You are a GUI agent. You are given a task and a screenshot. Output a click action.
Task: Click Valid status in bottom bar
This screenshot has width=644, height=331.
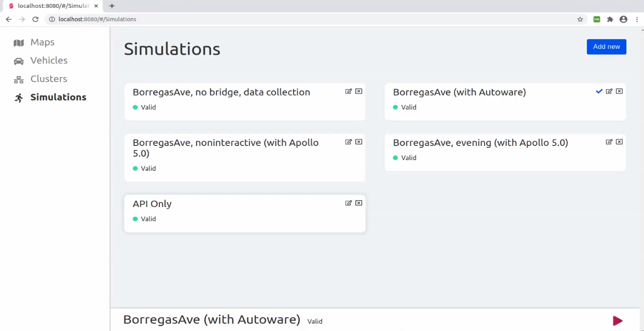click(315, 322)
